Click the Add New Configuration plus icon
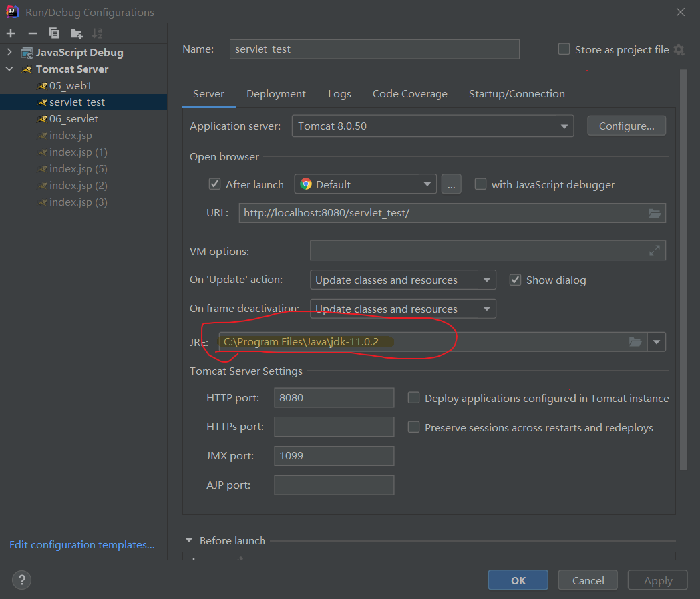 [11, 33]
